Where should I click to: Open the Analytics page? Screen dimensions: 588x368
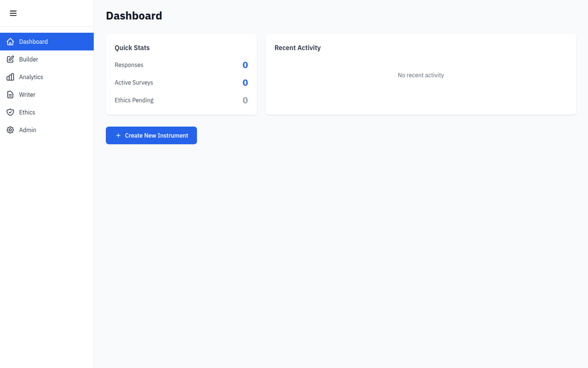31,77
